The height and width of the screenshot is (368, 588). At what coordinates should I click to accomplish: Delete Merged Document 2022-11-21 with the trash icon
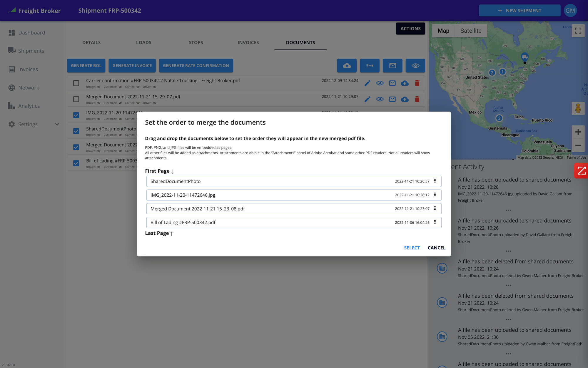(x=417, y=99)
